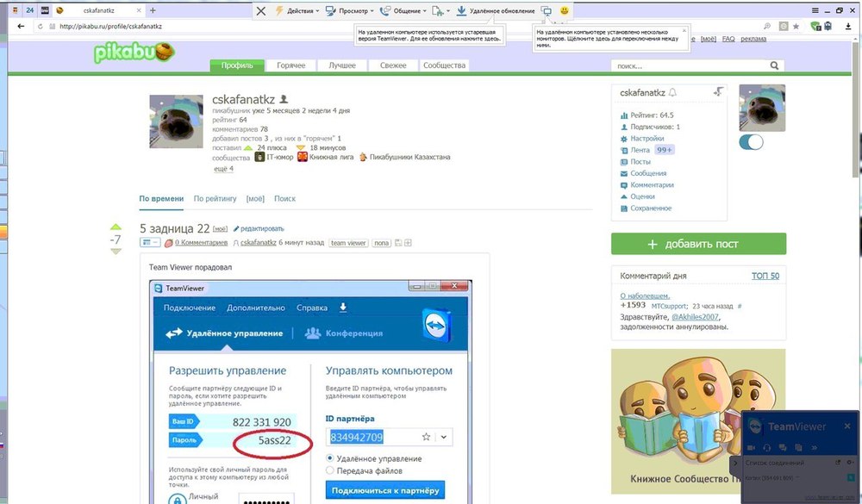Click the smiley feedback icon in TeamViewer toolbar

[565, 11]
